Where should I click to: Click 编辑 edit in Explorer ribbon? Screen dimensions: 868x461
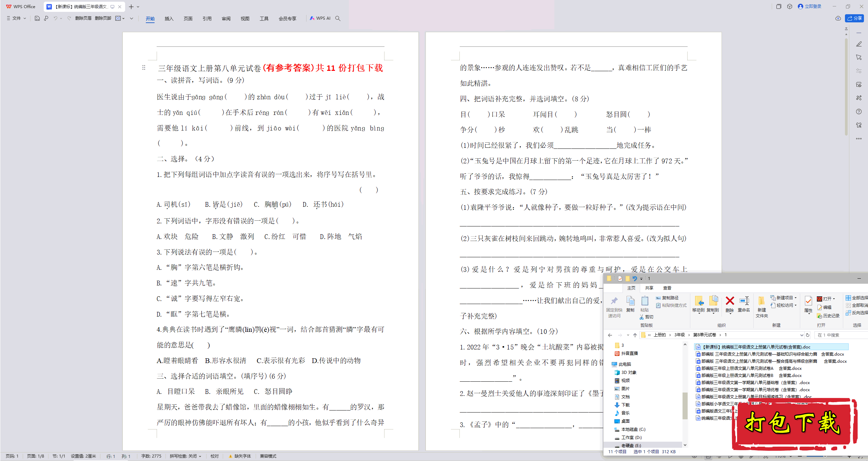(824, 307)
